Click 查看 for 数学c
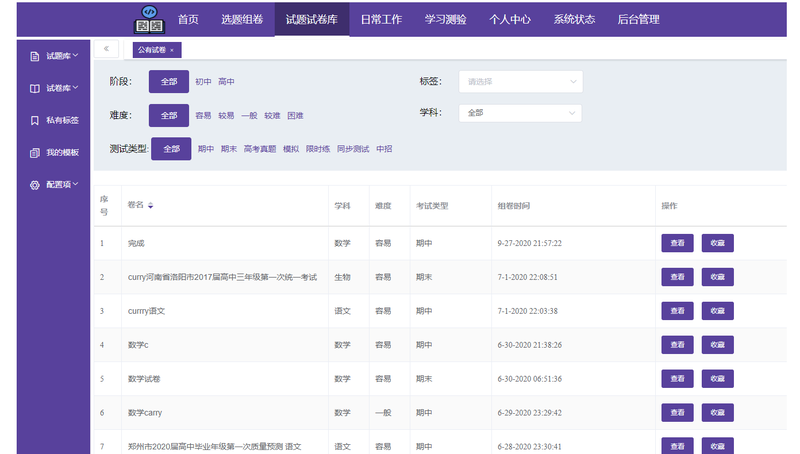Screen dimensions: 800x454 (x=678, y=345)
